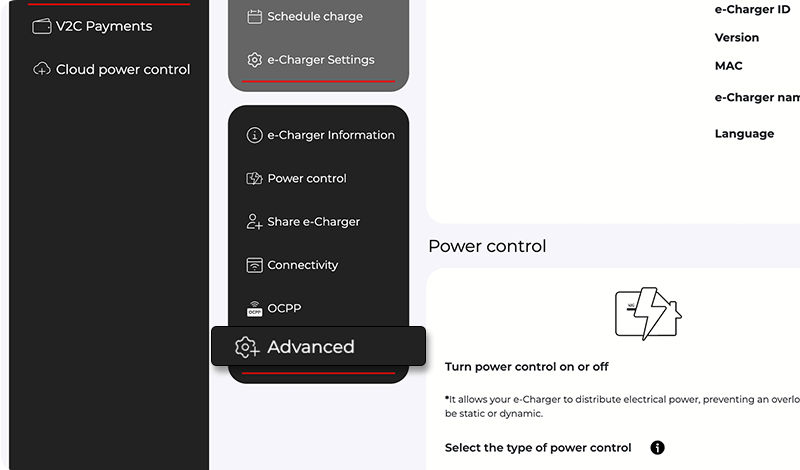This screenshot has width=800, height=470.
Task: Open the V2C Payments page
Action: (x=104, y=26)
